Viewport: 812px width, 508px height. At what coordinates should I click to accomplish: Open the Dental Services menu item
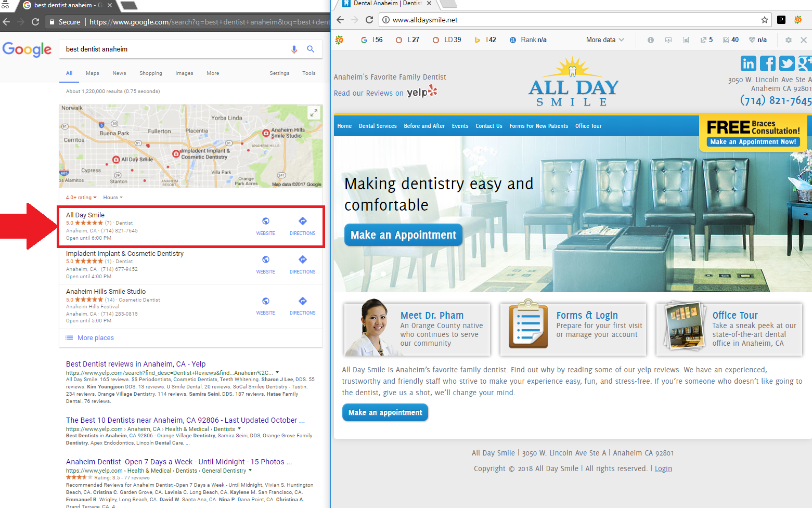click(x=378, y=126)
